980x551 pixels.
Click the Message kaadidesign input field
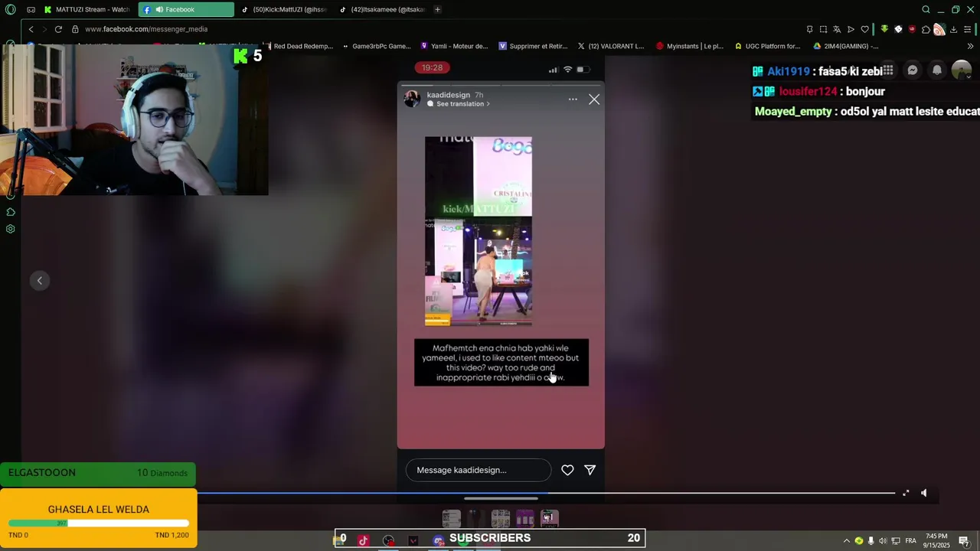click(x=479, y=470)
